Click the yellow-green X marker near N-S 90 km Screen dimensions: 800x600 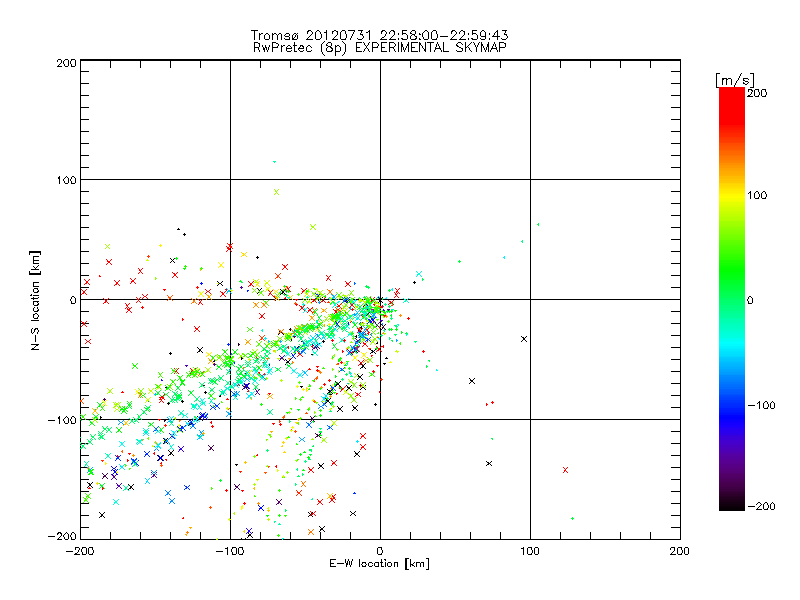tap(277, 192)
